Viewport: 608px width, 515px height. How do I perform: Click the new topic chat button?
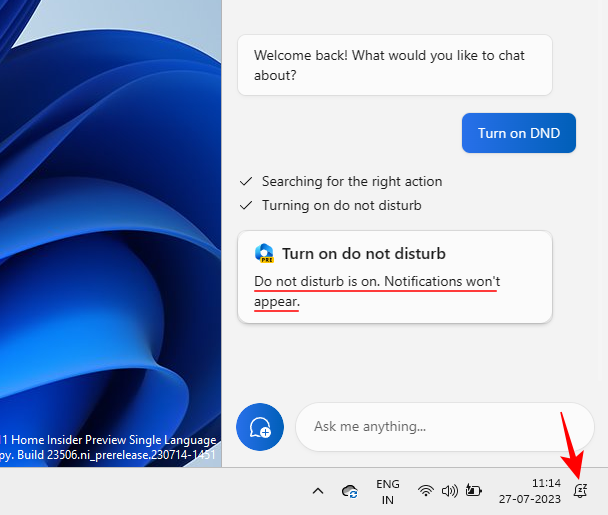pyautogui.click(x=260, y=427)
